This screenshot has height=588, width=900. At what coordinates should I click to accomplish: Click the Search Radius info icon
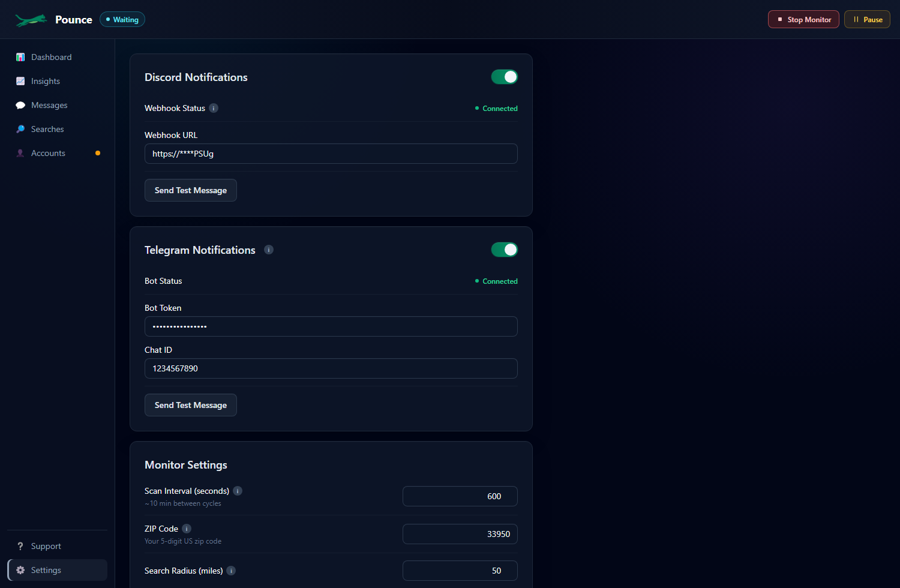231,571
